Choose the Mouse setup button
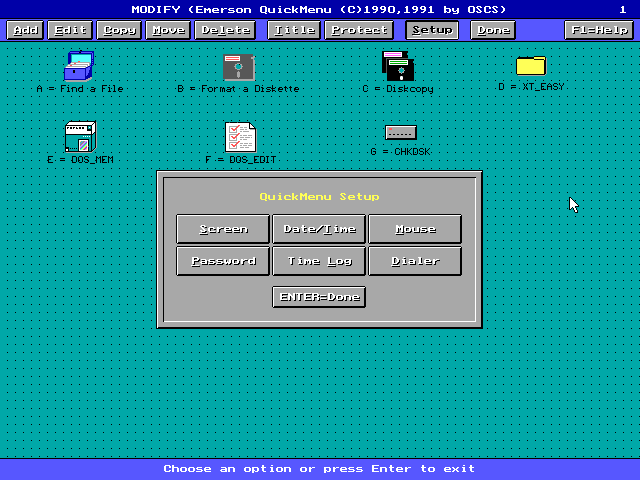 coord(416,229)
